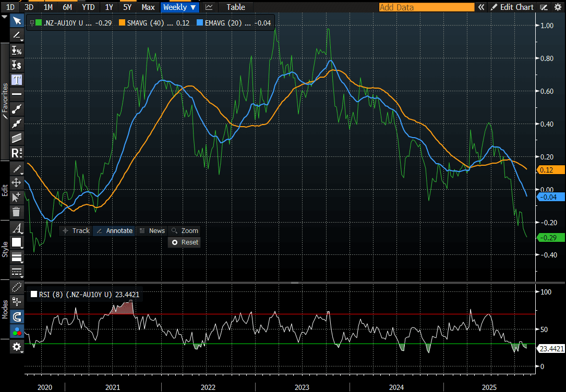566x392 pixels.
Task: Switch to the 5Y time range
Action: [128, 7]
